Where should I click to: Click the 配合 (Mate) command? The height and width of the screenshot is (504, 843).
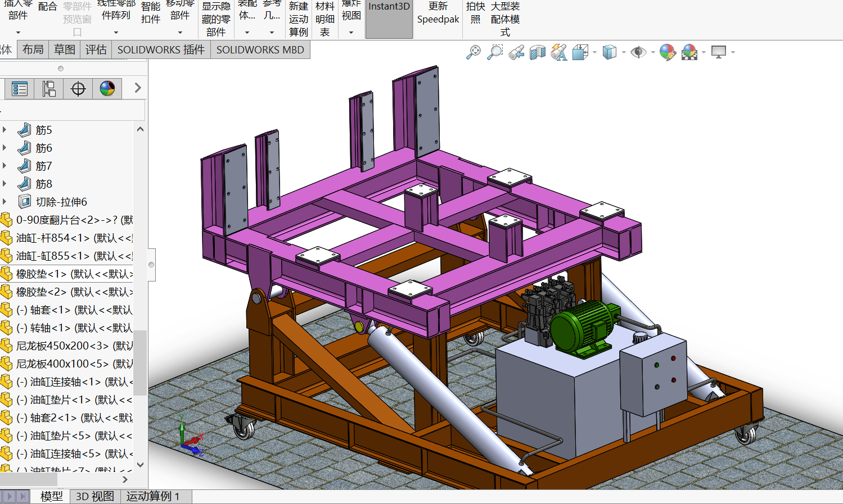pos(48,7)
